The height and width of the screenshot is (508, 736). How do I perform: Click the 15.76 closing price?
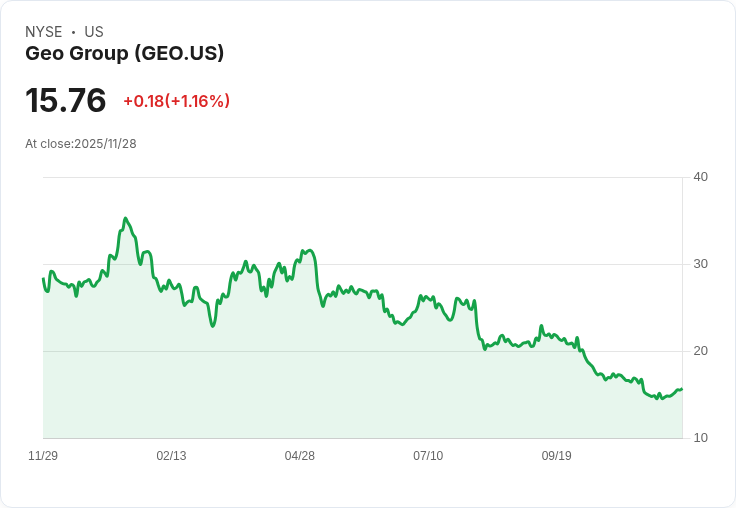pyautogui.click(x=66, y=101)
